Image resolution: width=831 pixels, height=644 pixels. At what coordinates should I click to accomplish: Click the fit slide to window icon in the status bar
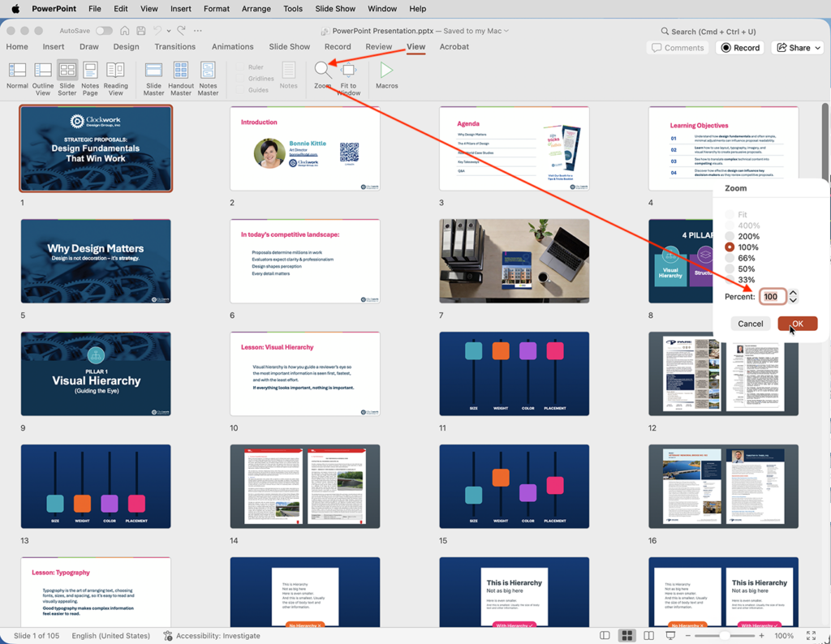tap(811, 636)
